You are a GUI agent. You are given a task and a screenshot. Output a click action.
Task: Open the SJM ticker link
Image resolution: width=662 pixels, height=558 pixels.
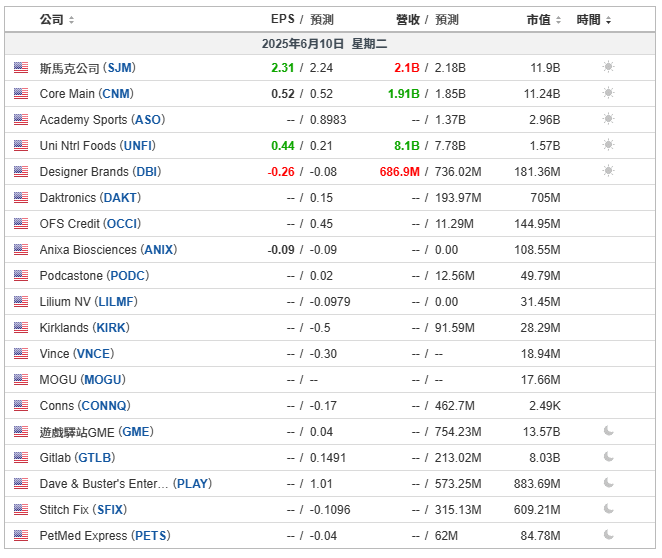[119, 68]
